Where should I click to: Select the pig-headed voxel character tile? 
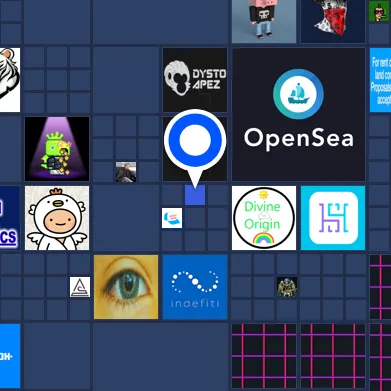point(264,21)
